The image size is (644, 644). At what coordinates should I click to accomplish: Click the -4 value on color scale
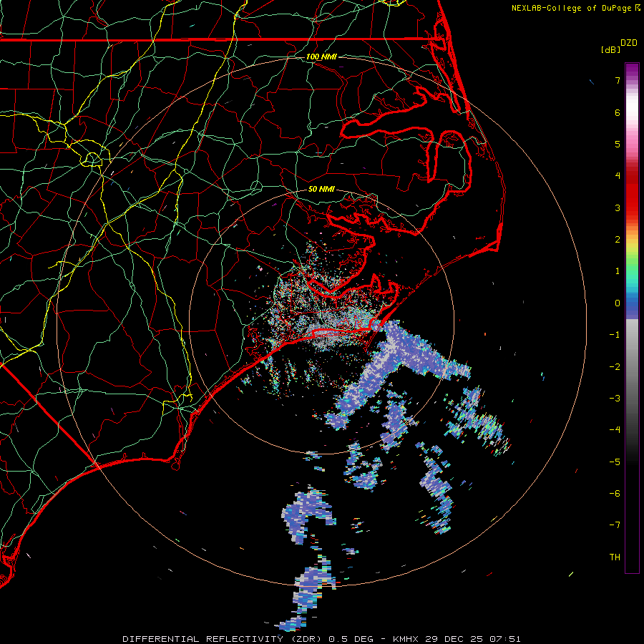[615, 430]
